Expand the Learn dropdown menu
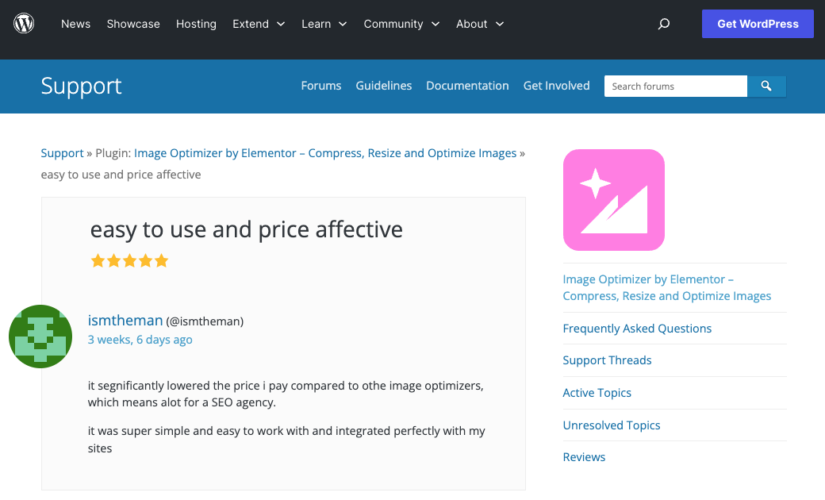 324,24
